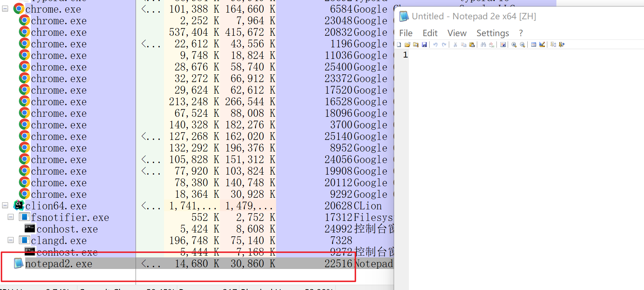Open the File menu in Notepad2
Screen dimensions: 644x290
point(406,33)
